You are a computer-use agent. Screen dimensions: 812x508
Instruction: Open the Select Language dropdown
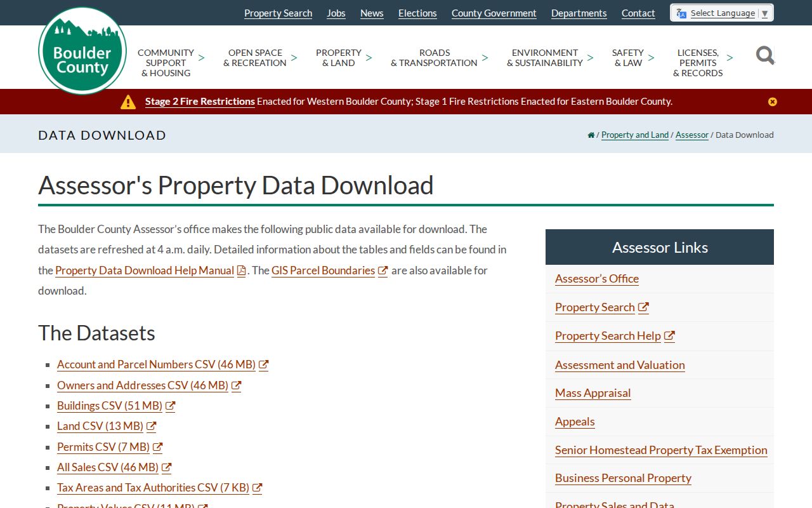click(x=722, y=13)
